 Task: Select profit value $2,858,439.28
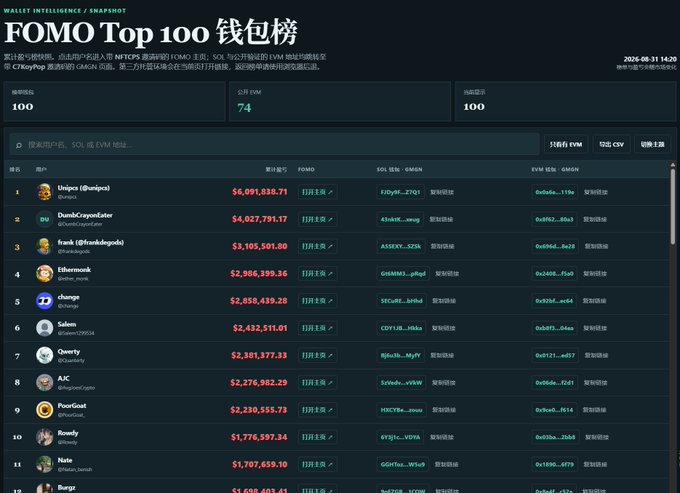pos(258,301)
